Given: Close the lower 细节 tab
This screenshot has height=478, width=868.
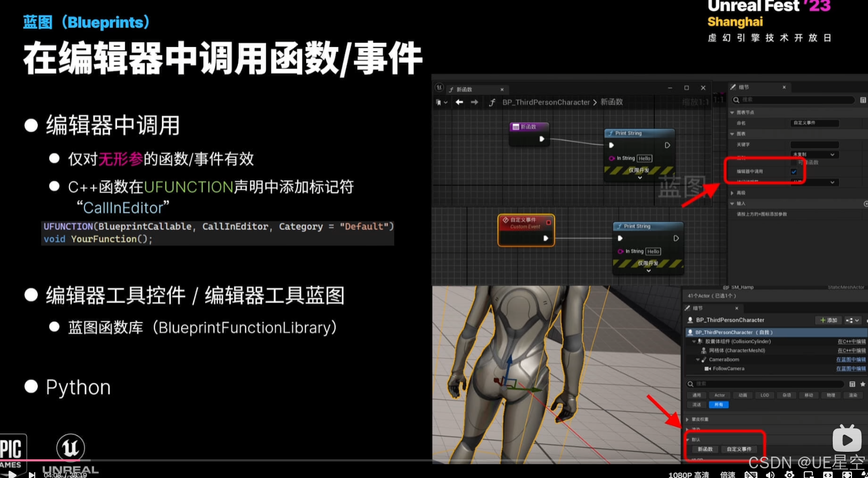Looking at the screenshot, I should pos(737,309).
